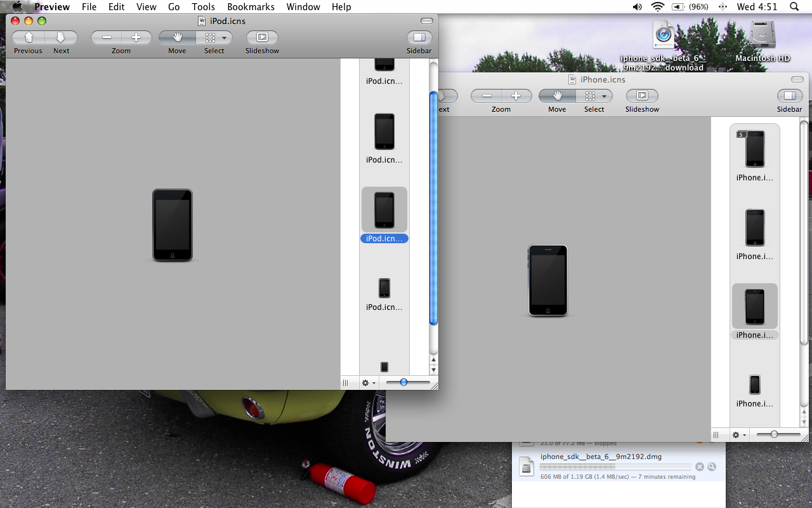Open the Apple menu
The width and height of the screenshot is (812, 508).
tap(17, 7)
